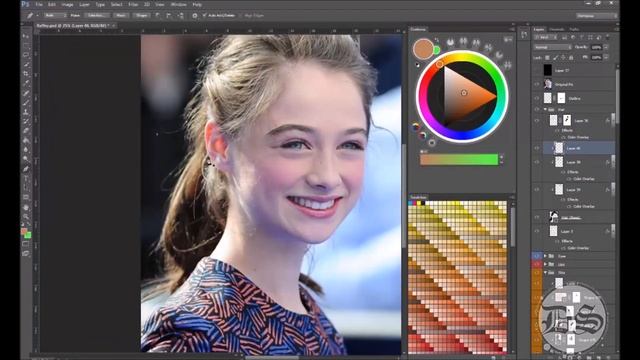Toggle the Auto Add/Delete checkbox
Image resolution: width=640 pixels, height=360 pixels.
tap(204, 16)
